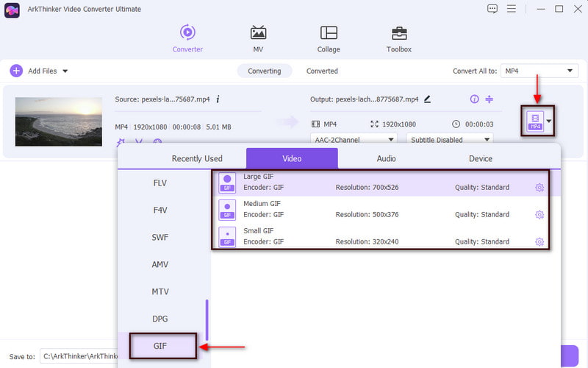Image resolution: width=588 pixels, height=368 pixels.
Task: Select SWF format in the list
Action: coord(160,237)
